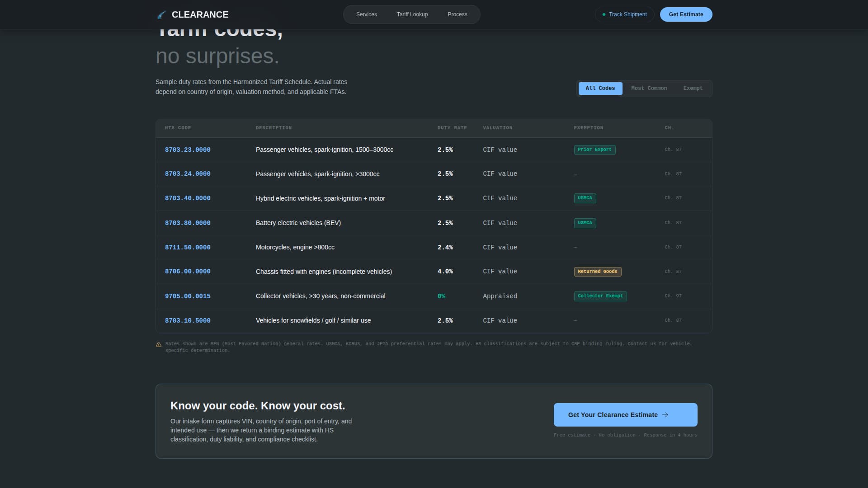The width and height of the screenshot is (868, 488).
Task: Click the DESCRIPTION column header
Action: pyautogui.click(x=274, y=128)
